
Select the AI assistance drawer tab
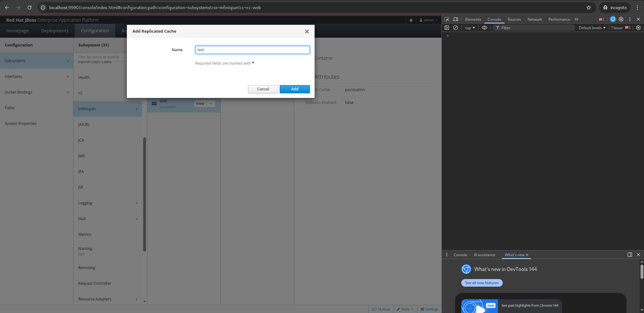[484, 255]
